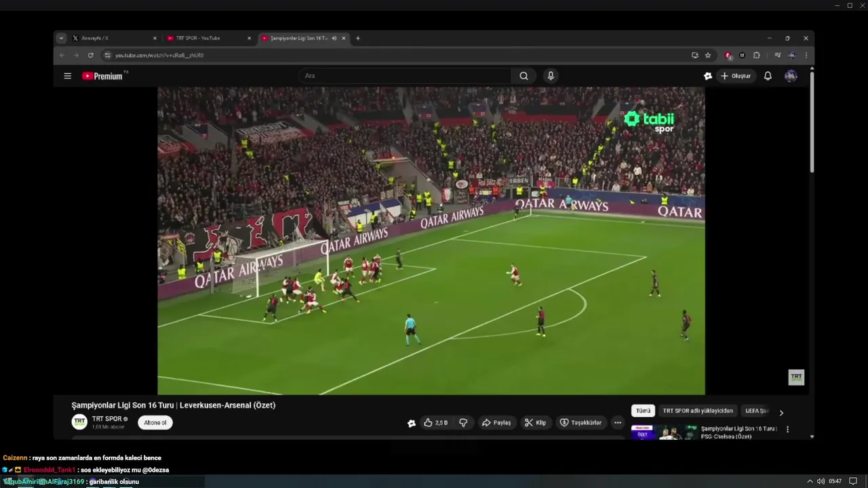Click the sparkle icon beside Oluştur
Viewport: 868px width, 488px height.
pos(708,76)
